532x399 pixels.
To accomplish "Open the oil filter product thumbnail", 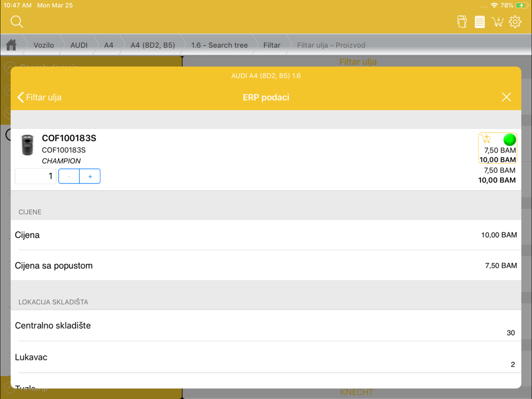I will (27, 145).
